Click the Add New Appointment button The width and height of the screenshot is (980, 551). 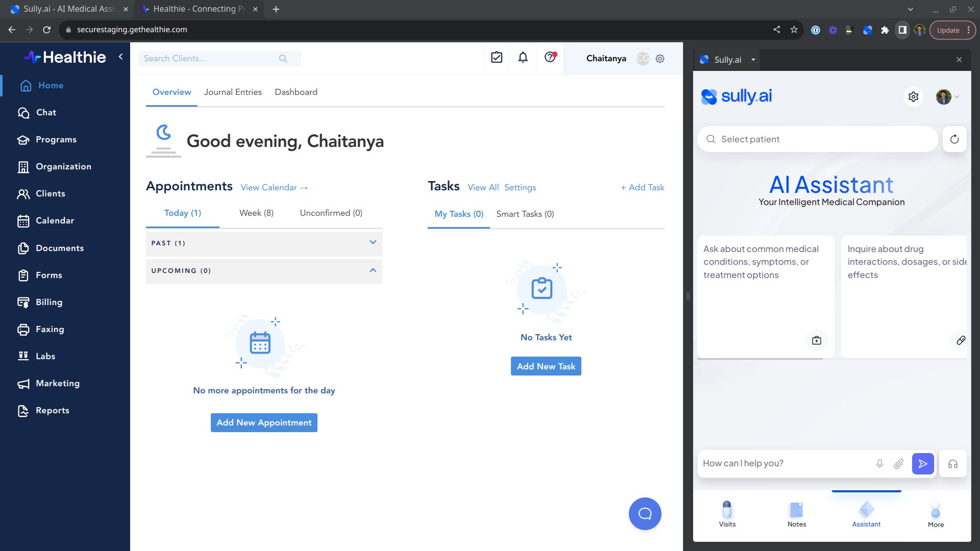(x=264, y=422)
